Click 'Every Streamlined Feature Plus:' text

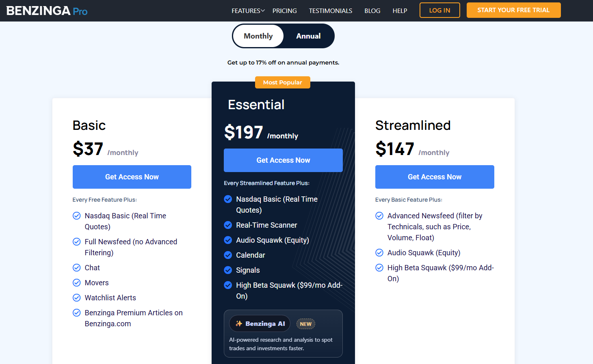pyautogui.click(x=266, y=183)
